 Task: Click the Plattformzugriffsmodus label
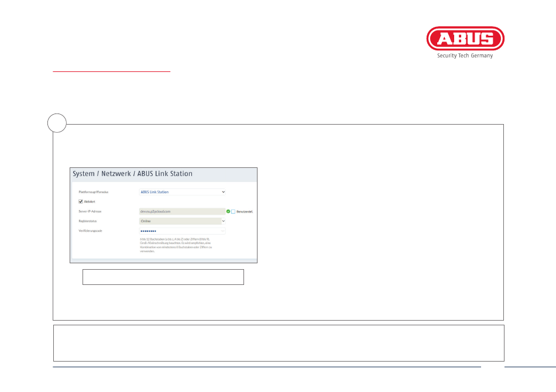click(93, 192)
